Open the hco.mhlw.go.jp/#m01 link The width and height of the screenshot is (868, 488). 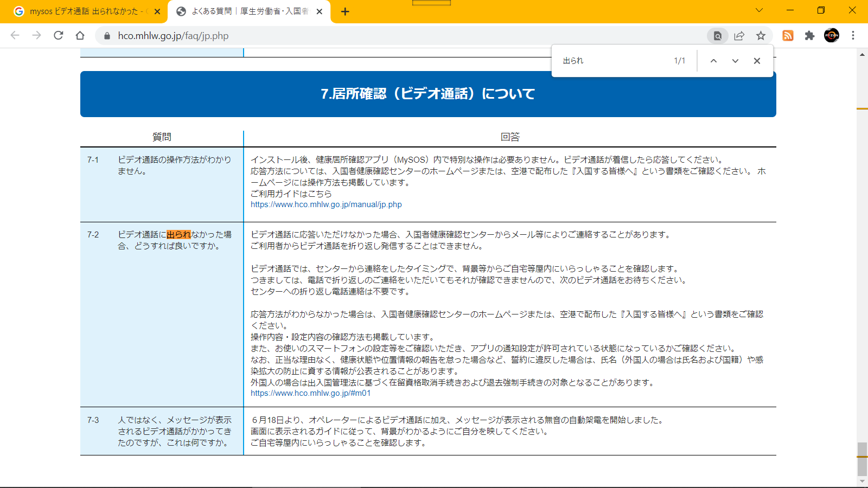coord(310,393)
